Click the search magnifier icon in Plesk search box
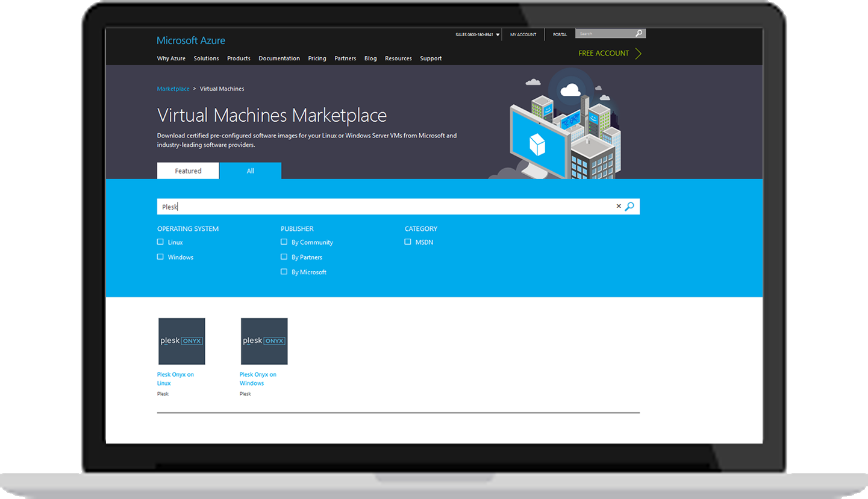The width and height of the screenshot is (868, 499). [629, 207]
